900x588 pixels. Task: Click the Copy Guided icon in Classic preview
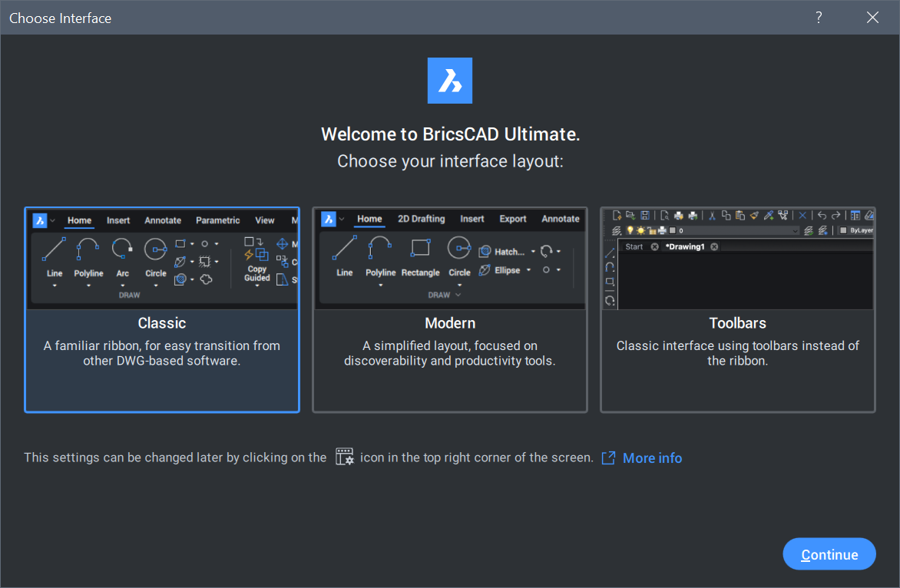256,249
